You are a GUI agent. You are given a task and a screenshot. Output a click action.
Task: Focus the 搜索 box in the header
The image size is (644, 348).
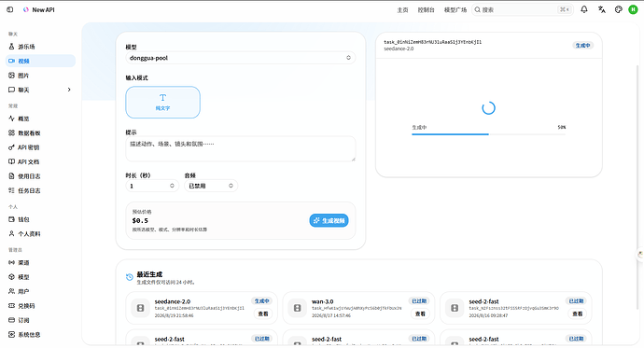coord(522,9)
